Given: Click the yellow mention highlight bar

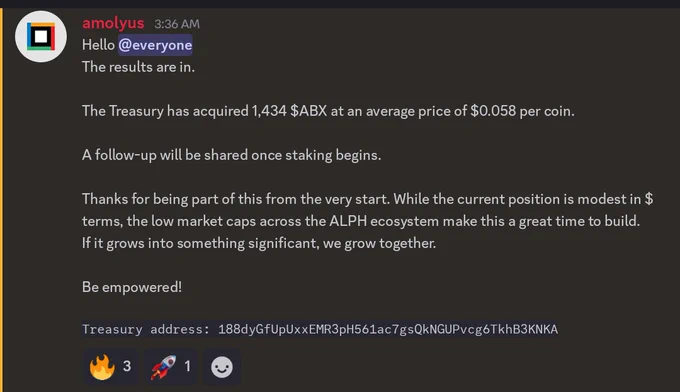Looking at the screenshot, I should (1, 200).
